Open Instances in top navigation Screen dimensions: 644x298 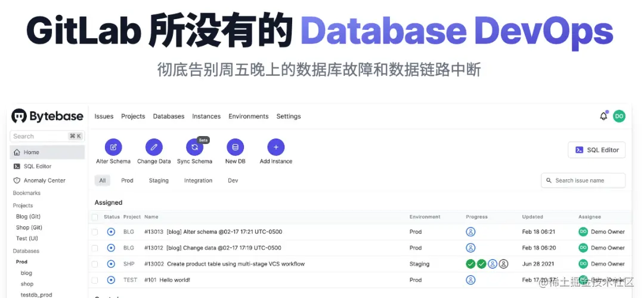tap(206, 116)
